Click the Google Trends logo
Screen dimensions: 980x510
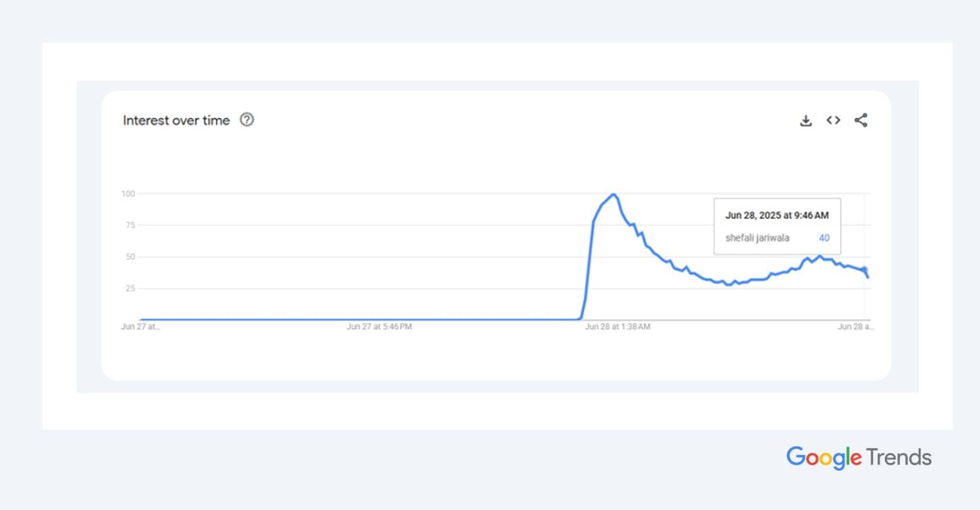(858, 457)
